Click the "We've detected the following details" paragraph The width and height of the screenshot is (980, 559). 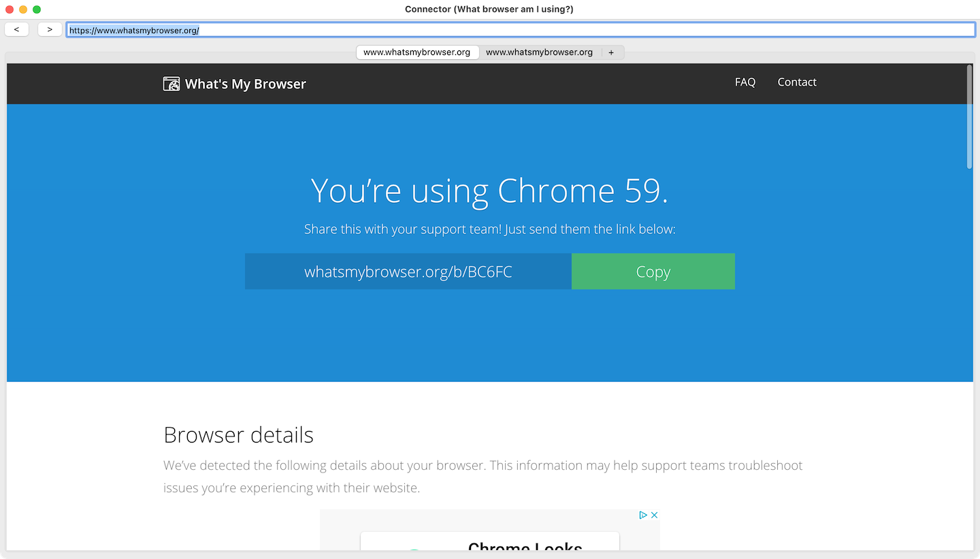point(483,477)
